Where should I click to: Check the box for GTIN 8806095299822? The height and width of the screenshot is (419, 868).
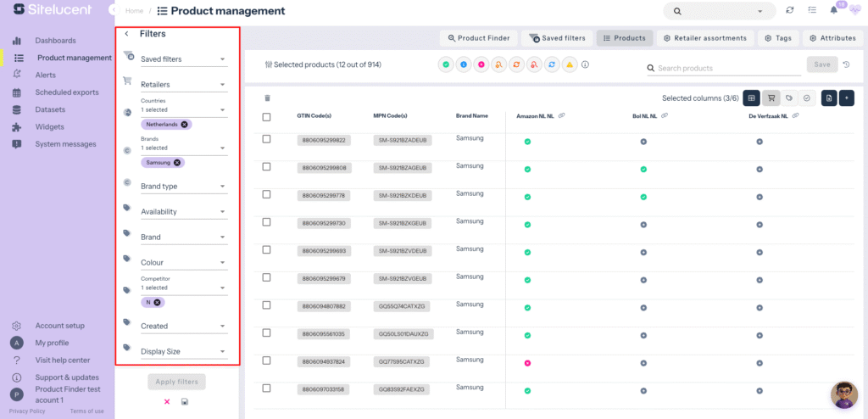pyautogui.click(x=266, y=139)
